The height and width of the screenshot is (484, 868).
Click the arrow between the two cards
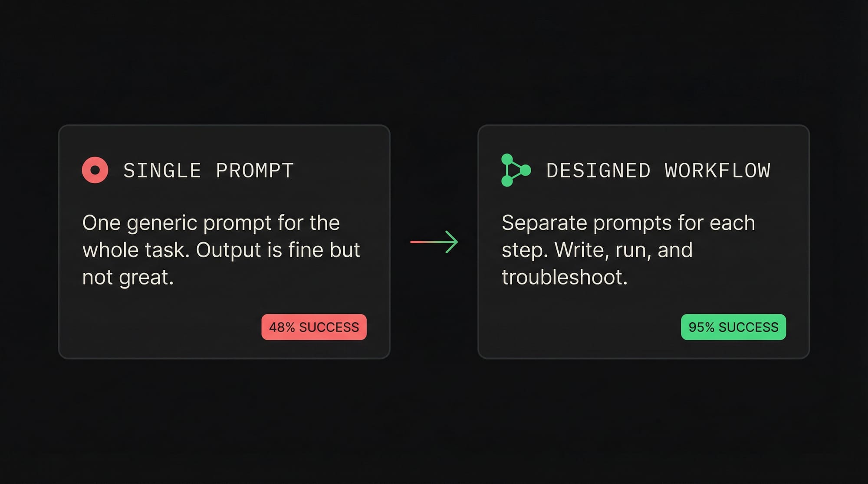point(434,242)
